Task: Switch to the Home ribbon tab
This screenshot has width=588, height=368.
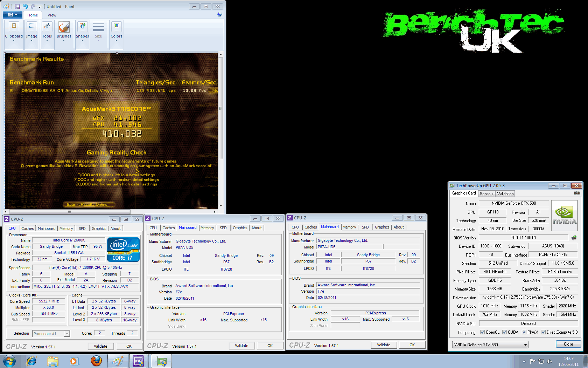Action: click(x=33, y=15)
